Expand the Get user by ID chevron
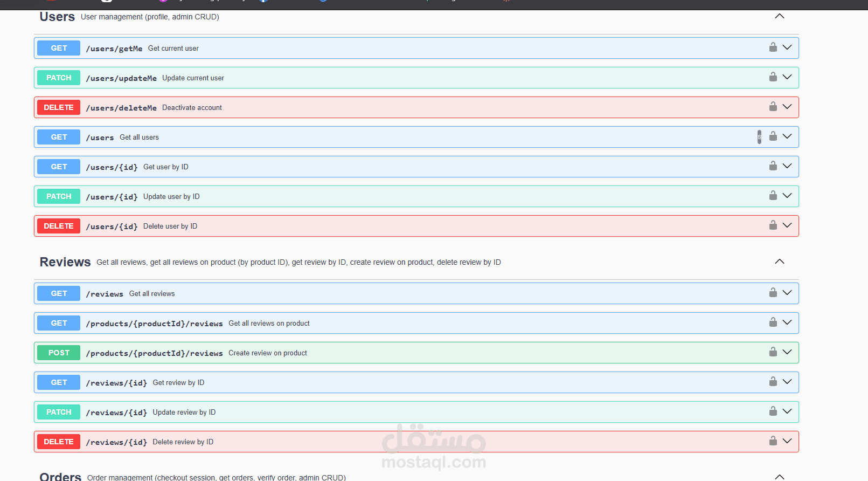Viewport: 868px width, 481px height. click(787, 166)
